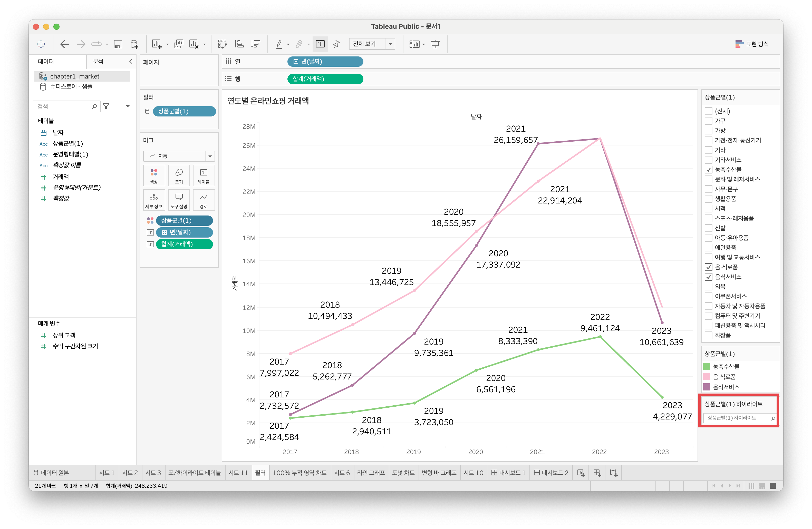Open the Label (레이블) marks card
This screenshot has height=529, width=812.
click(203, 175)
